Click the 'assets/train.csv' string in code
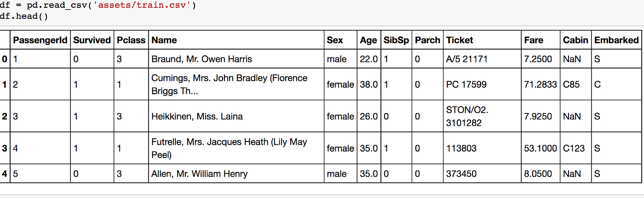This screenshot has width=644, height=198. (x=145, y=6)
